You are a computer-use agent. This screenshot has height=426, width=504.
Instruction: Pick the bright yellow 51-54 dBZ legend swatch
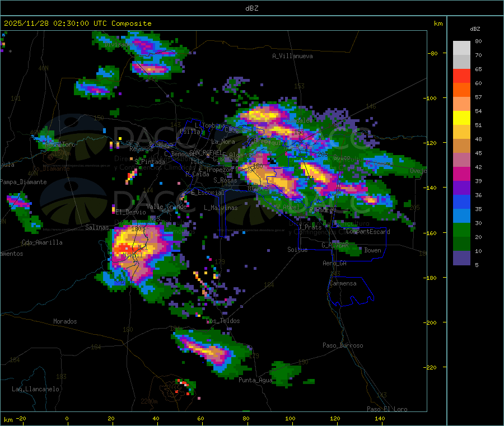point(461,118)
